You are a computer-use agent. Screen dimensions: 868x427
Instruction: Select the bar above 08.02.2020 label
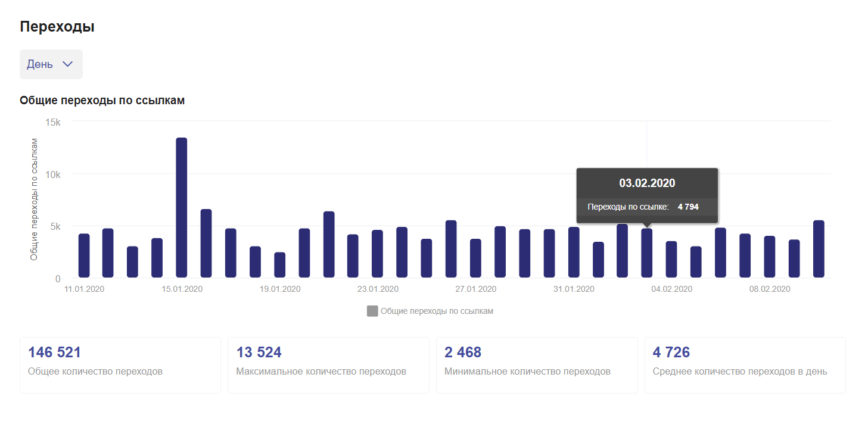(x=770, y=257)
